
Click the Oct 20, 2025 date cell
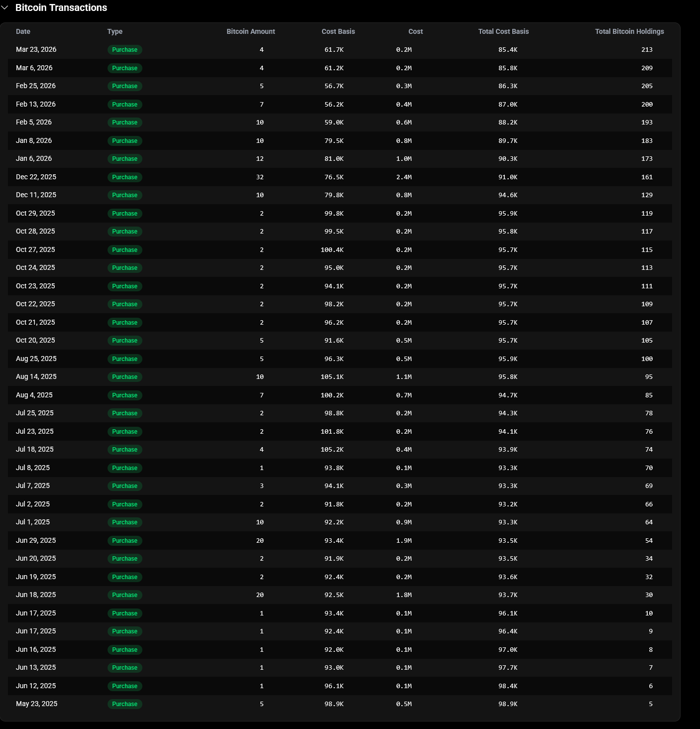(36, 340)
